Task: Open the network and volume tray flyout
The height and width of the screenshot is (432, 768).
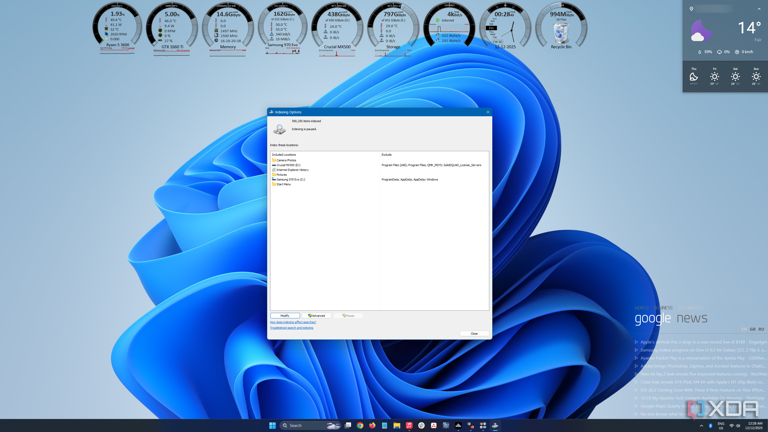Action: tap(735, 426)
